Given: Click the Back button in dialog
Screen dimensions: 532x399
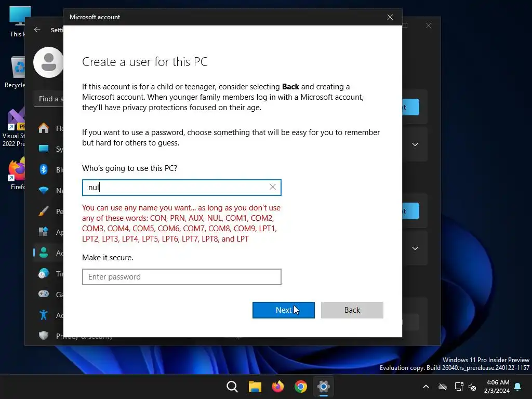Looking at the screenshot, I should tap(352, 310).
